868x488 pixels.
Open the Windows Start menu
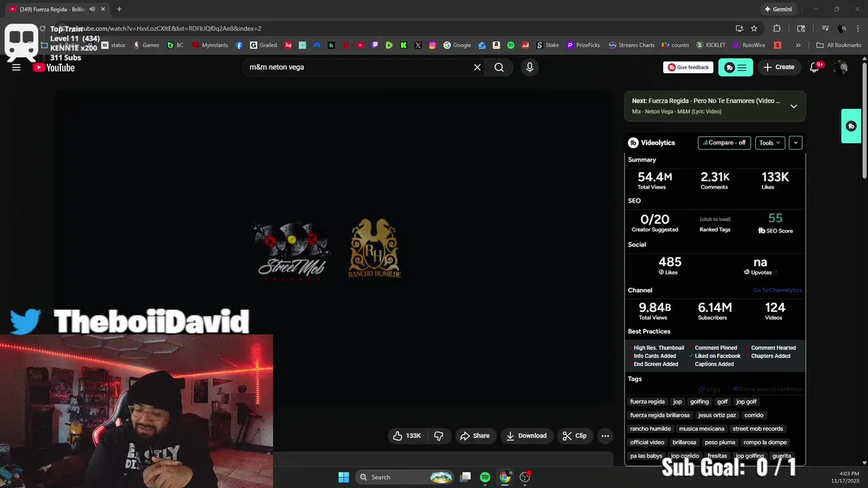pyautogui.click(x=344, y=477)
